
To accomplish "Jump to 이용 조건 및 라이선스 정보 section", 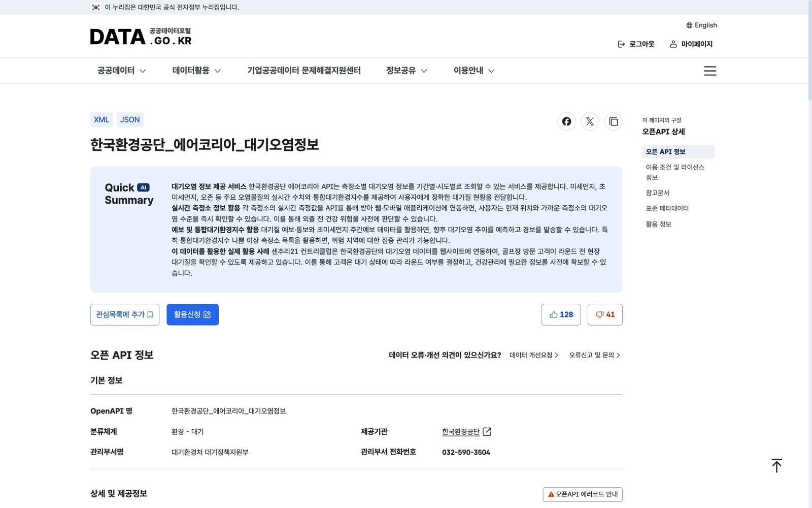I will [678, 172].
